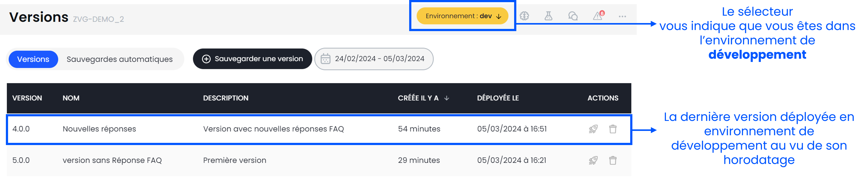Click the DÉPLOYÉE LE column header
Viewport: 868px width, 182px height.
[x=498, y=98]
